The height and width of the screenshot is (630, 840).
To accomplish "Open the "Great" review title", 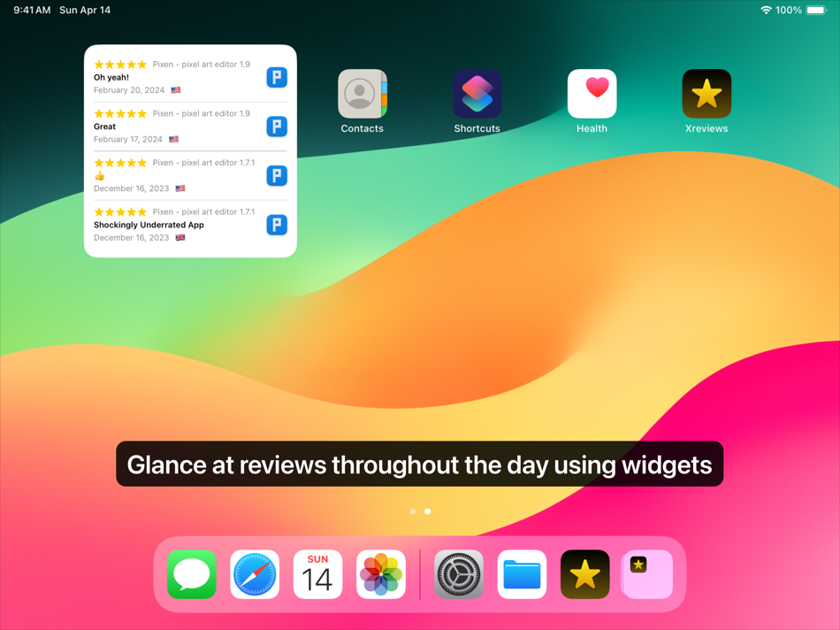I will coord(104,127).
